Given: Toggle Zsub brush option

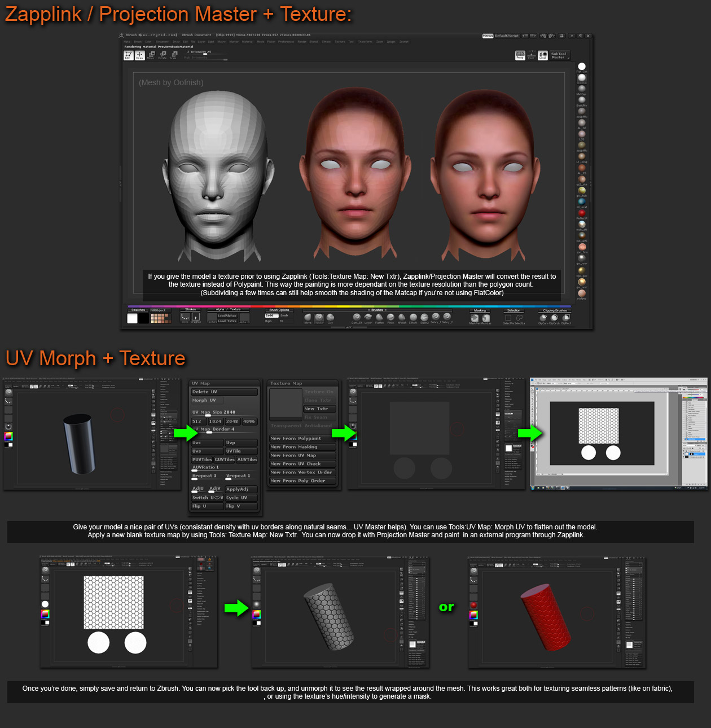Looking at the screenshot, I should point(284,315).
